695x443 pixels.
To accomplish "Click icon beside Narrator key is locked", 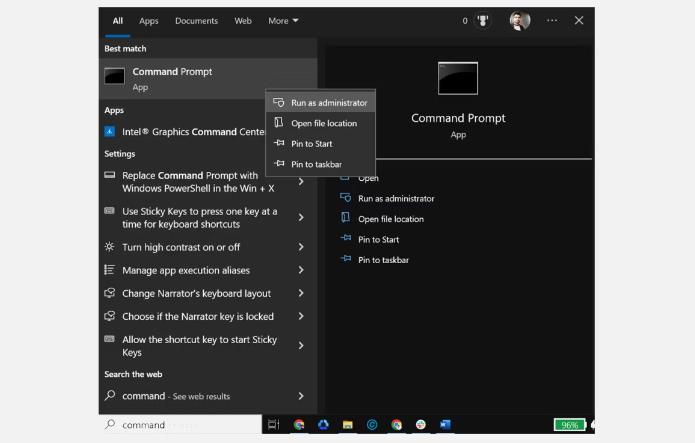I will coord(109,316).
